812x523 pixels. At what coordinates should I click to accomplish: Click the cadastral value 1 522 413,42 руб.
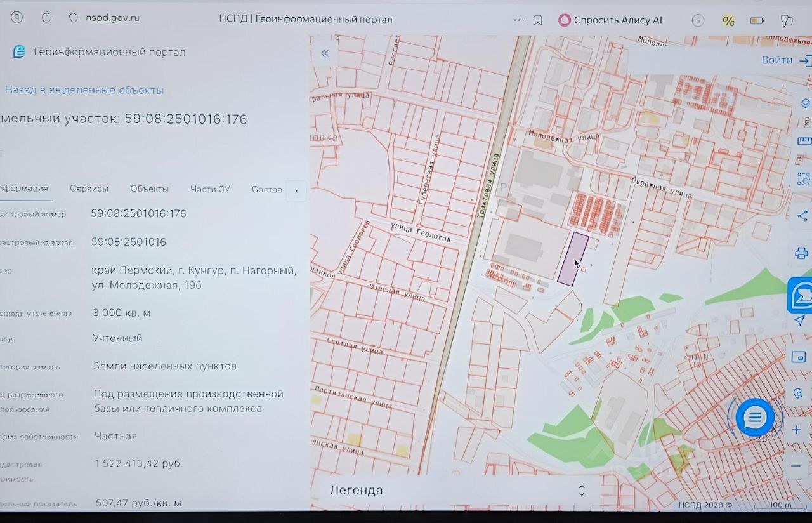click(x=139, y=464)
